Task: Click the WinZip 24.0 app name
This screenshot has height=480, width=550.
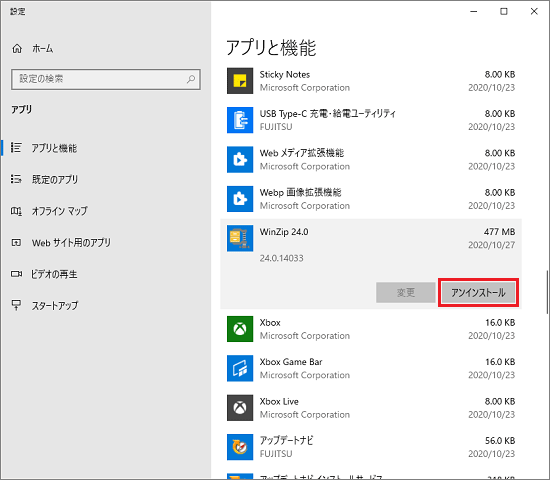Action: tap(284, 232)
